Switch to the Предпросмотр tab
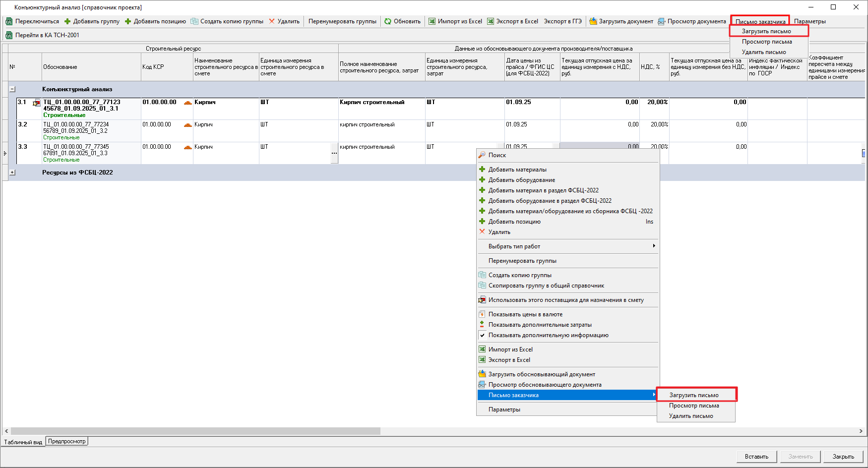 point(67,441)
